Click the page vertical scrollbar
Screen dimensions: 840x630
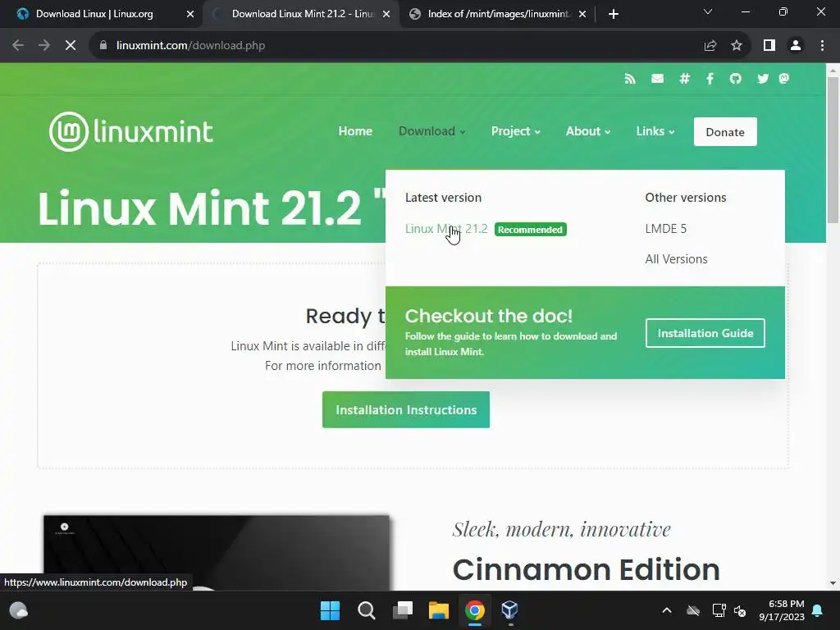[x=833, y=150]
